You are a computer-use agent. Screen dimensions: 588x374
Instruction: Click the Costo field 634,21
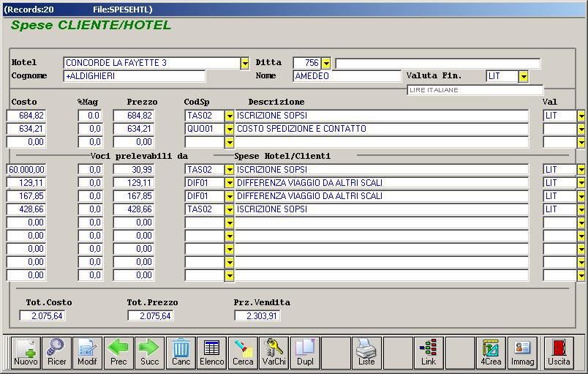coord(26,129)
